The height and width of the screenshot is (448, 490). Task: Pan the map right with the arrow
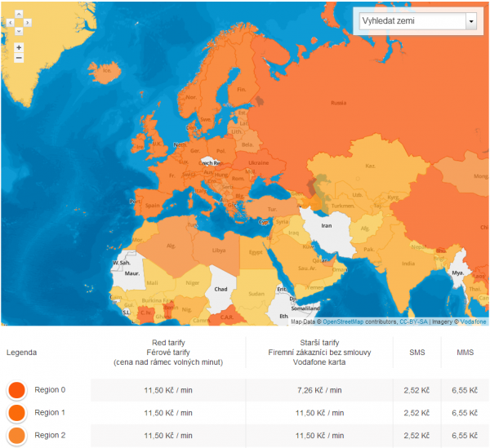point(28,22)
